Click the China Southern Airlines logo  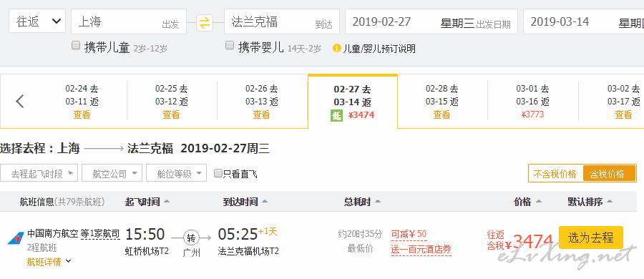(x=16, y=238)
